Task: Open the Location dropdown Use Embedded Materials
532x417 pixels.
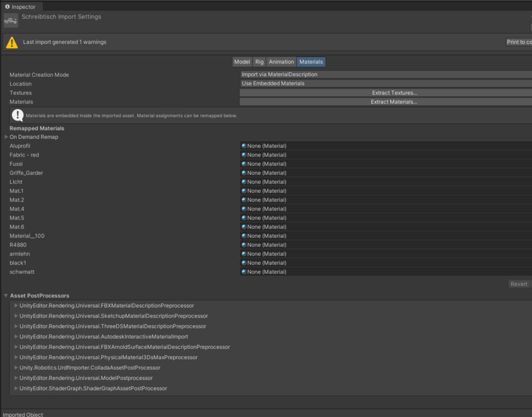Action: pyautogui.click(x=386, y=84)
